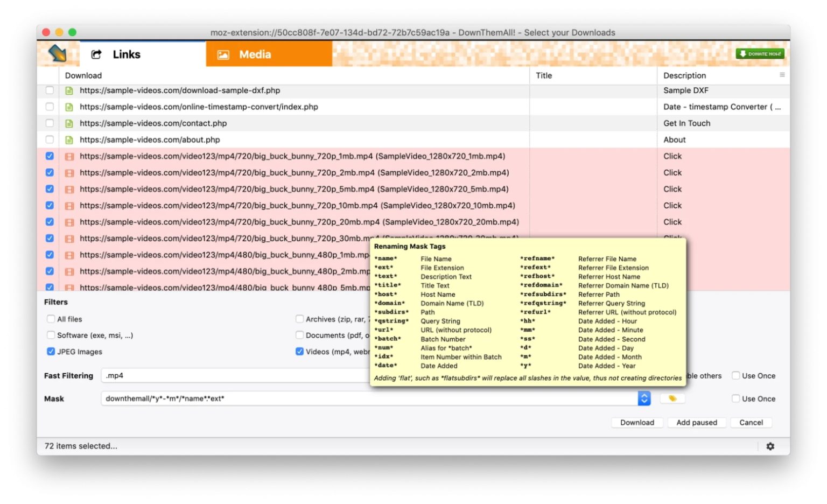The height and width of the screenshot is (504, 827).
Task: Click the DownThemAll arrow logo icon
Action: [x=57, y=54]
